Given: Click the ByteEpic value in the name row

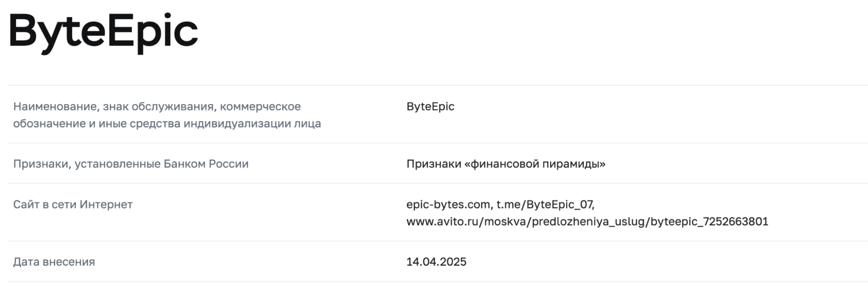Looking at the screenshot, I should (x=430, y=107).
